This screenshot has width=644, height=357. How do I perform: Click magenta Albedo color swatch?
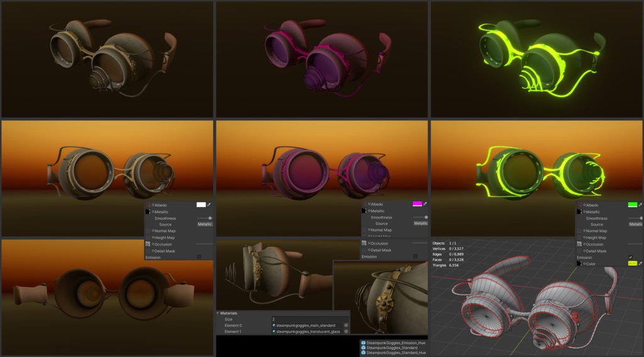(x=418, y=204)
